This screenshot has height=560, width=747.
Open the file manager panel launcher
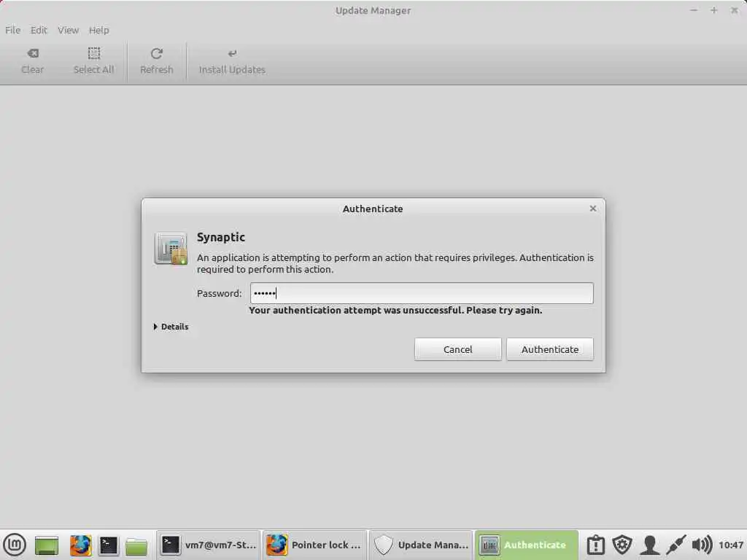136,545
